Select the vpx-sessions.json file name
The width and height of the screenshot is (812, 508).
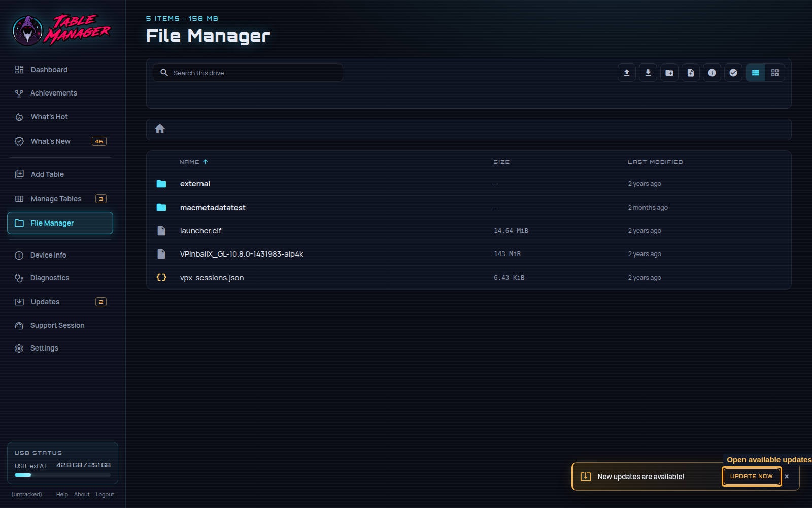point(212,278)
